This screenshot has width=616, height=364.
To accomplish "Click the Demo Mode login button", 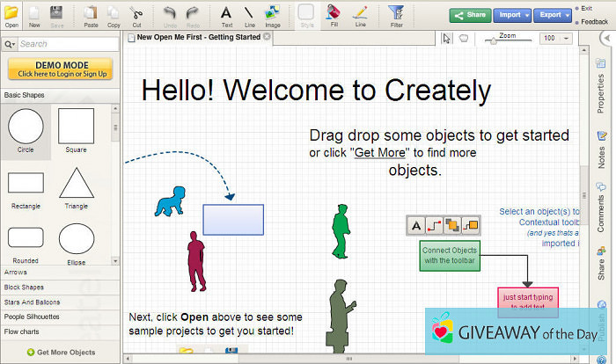I will [59, 69].
